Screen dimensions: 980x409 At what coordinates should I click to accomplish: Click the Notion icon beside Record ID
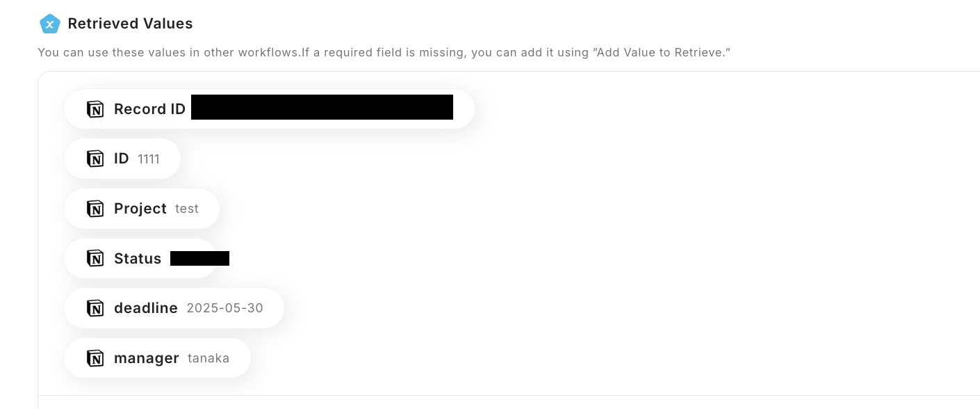pos(95,109)
